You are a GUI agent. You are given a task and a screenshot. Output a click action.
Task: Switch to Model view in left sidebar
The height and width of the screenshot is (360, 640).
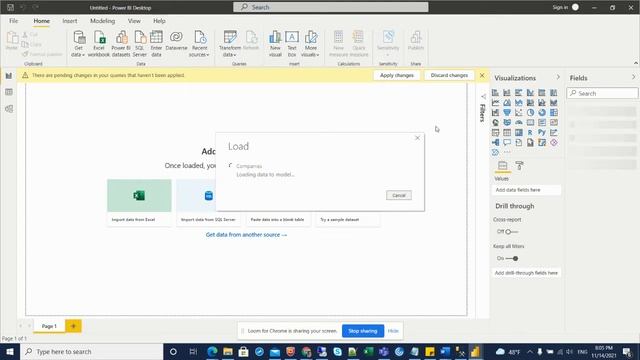9,109
